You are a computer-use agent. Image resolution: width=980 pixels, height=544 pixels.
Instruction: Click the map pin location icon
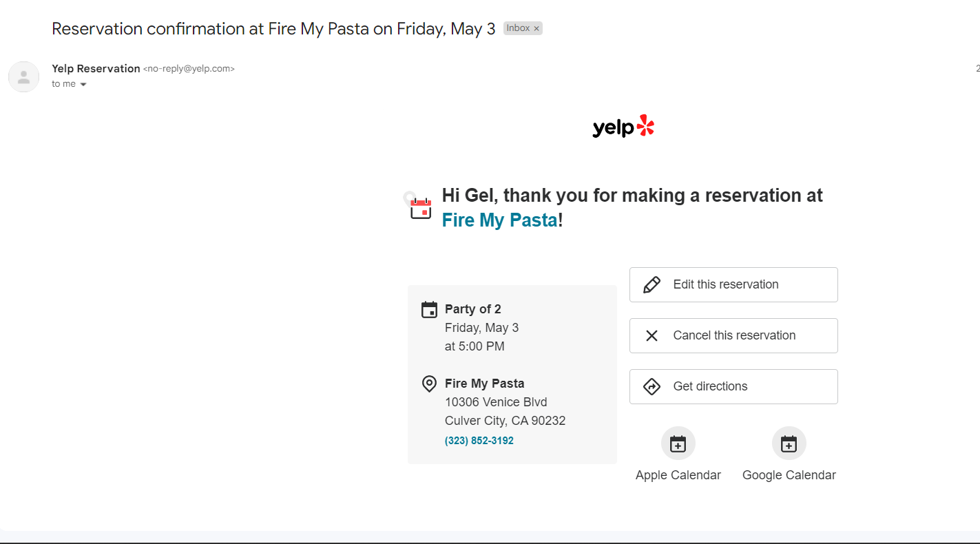coord(429,384)
